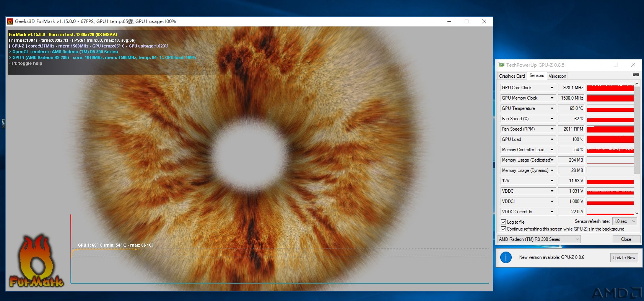Open the AMD Radeon R9 390 Series selector

point(539,239)
